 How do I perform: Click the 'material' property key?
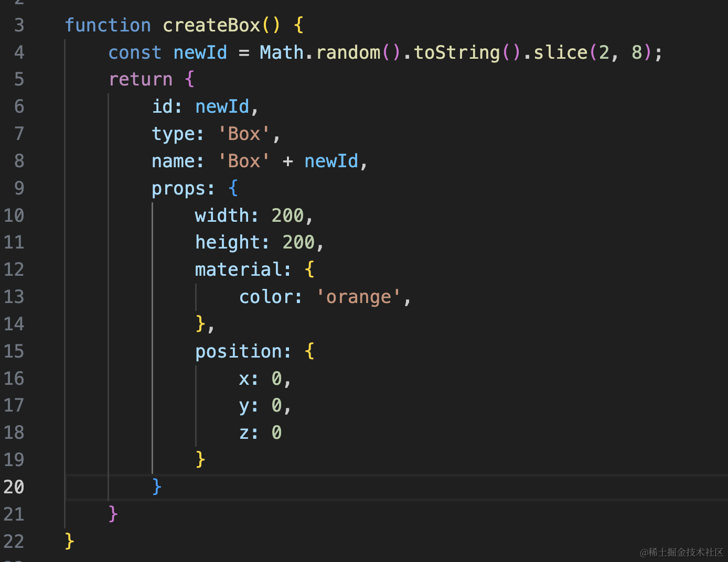pyautogui.click(x=239, y=269)
